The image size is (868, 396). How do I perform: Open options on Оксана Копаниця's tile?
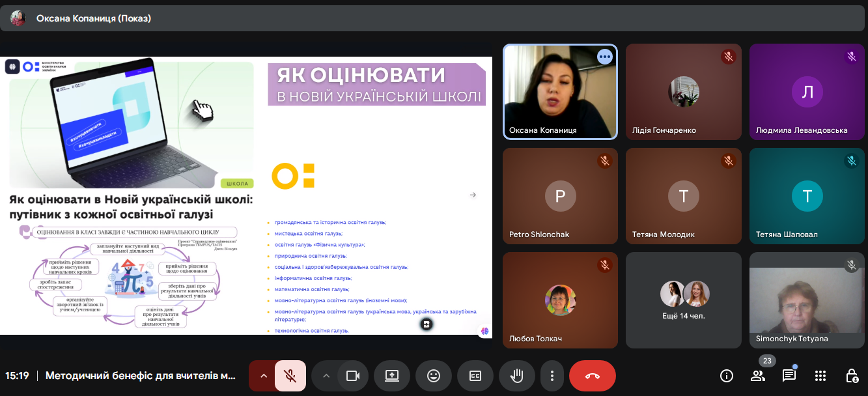pyautogui.click(x=605, y=57)
